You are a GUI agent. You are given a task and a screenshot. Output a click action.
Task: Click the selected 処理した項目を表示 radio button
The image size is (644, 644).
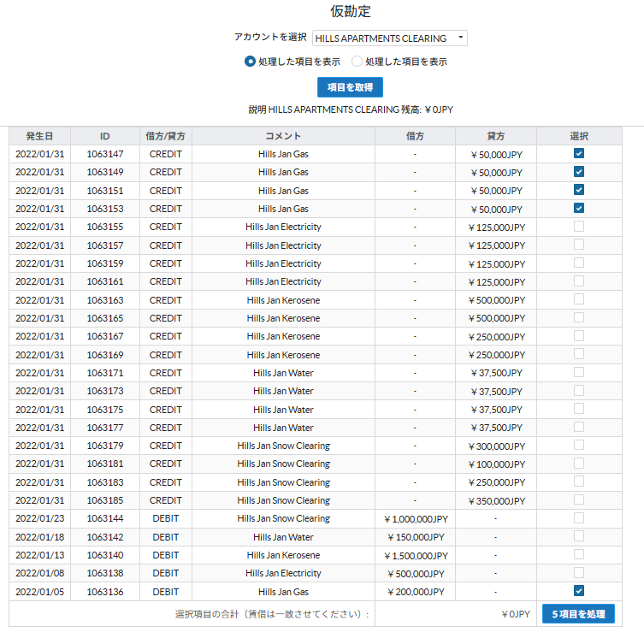coord(250,62)
